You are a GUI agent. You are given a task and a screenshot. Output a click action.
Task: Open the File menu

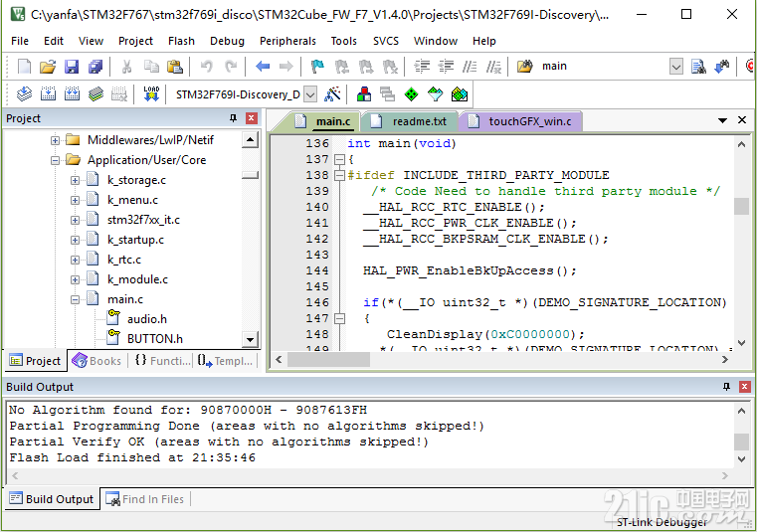point(20,41)
